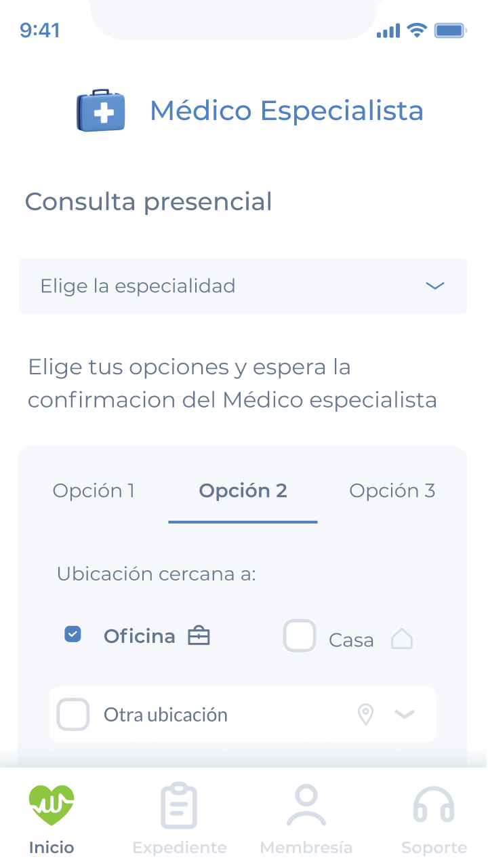Tap the blue medical kit icon
The image size is (488, 868).
[101, 111]
